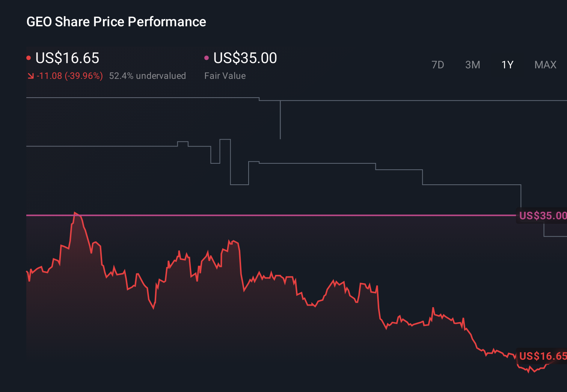Viewport: 567px width, 392px height.
Task: Toggle the 1Y timeframe selection
Action: click(507, 65)
